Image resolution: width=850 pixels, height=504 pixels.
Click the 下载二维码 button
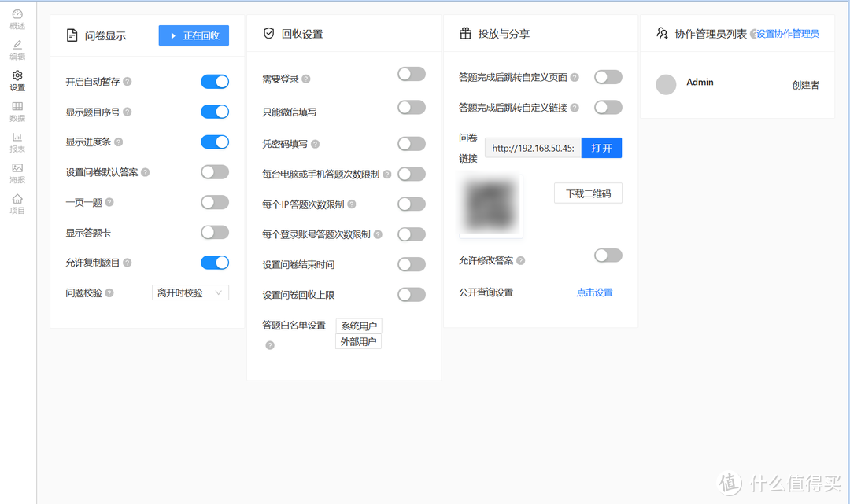click(x=588, y=193)
